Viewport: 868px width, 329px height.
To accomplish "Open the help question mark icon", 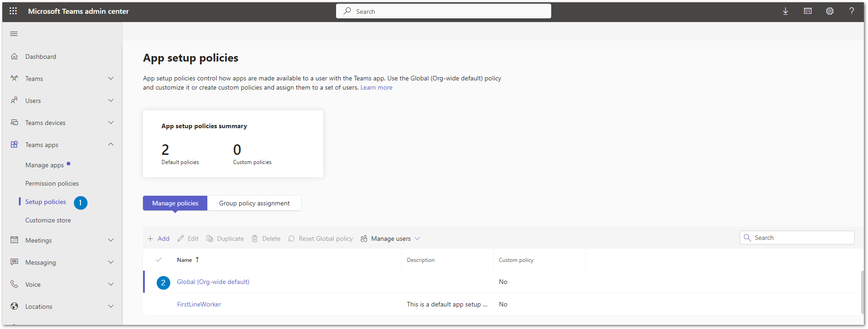I will click(x=852, y=11).
